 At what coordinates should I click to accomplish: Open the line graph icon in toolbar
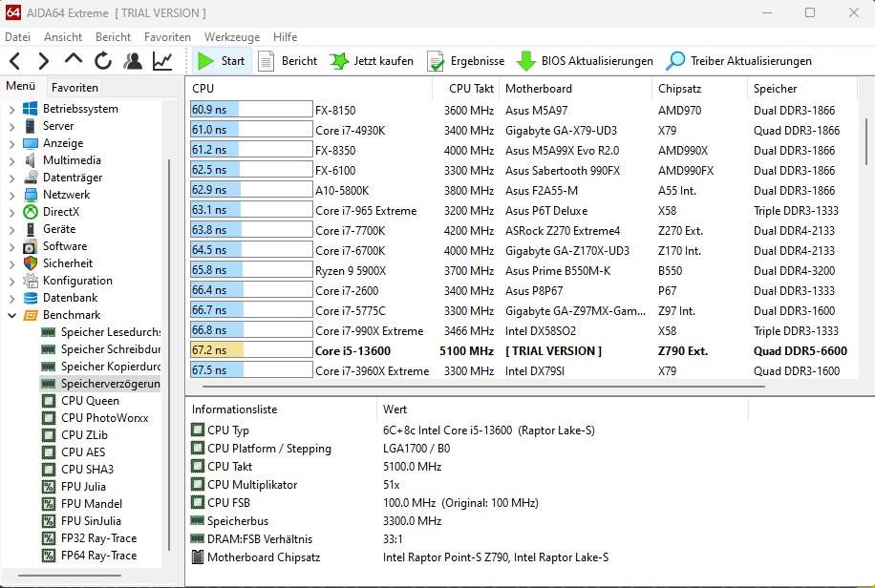coord(162,61)
